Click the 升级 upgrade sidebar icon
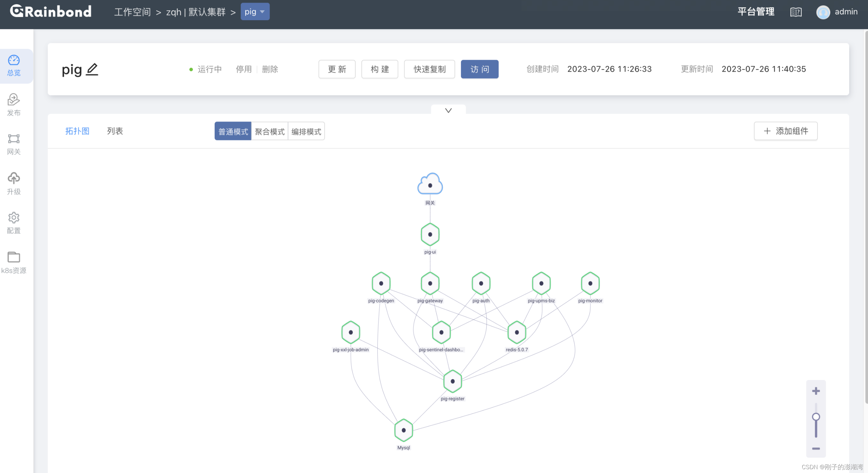 click(x=13, y=183)
